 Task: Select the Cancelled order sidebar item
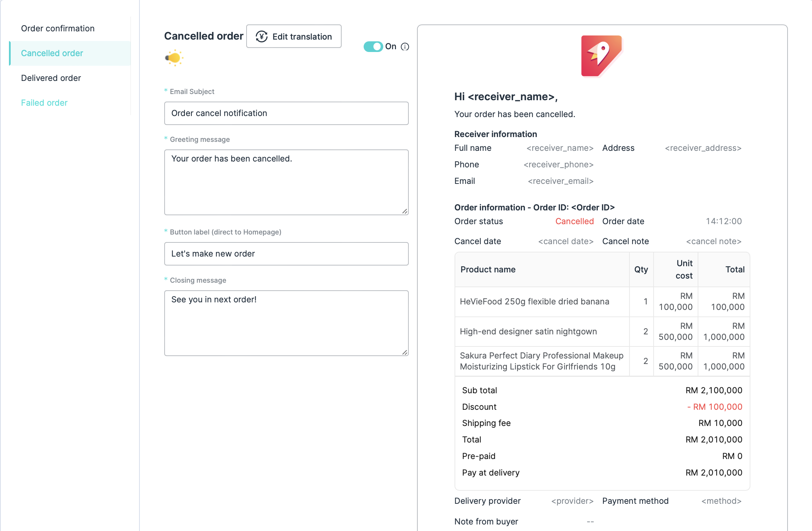pyautogui.click(x=52, y=53)
